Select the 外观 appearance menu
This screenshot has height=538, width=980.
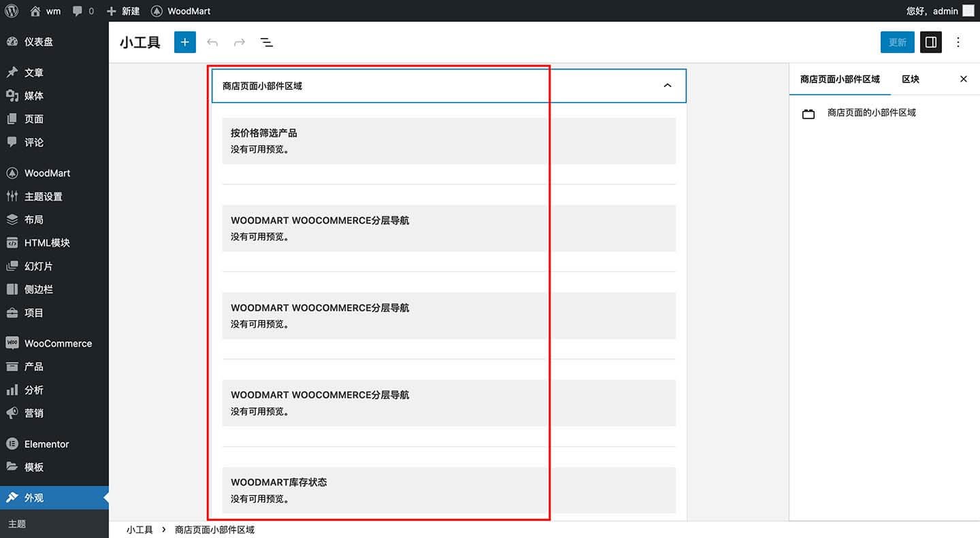pos(54,498)
